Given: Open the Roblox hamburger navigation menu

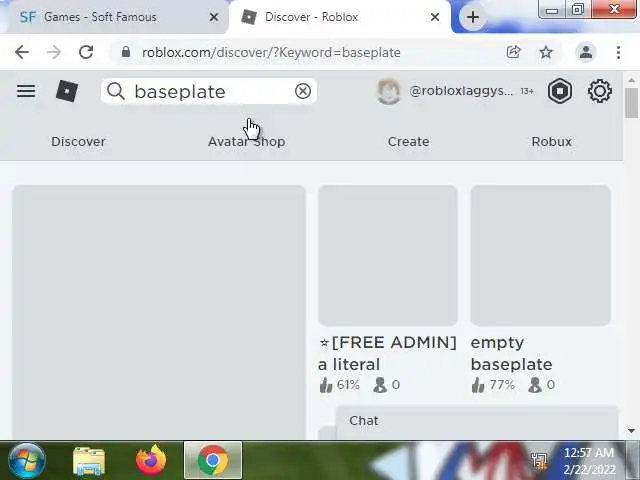Looking at the screenshot, I should tap(26, 91).
